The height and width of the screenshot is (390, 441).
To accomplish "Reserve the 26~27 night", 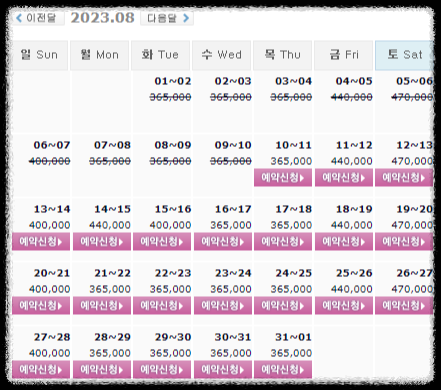I will tap(404, 305).
